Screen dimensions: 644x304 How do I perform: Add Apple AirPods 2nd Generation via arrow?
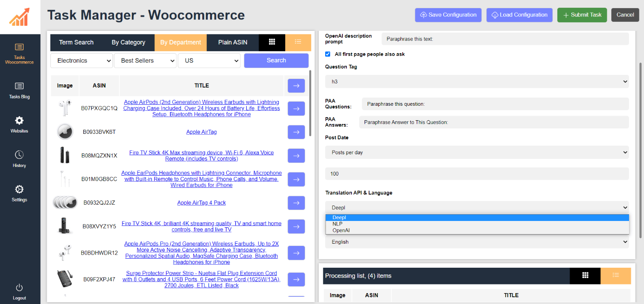pos(296,108)
